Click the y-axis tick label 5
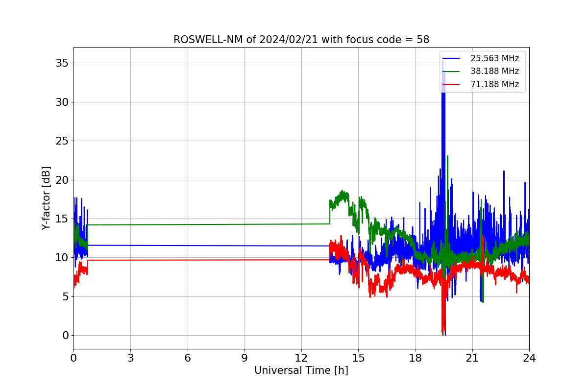This screenshot has height=392, width=588. point(65,296)
